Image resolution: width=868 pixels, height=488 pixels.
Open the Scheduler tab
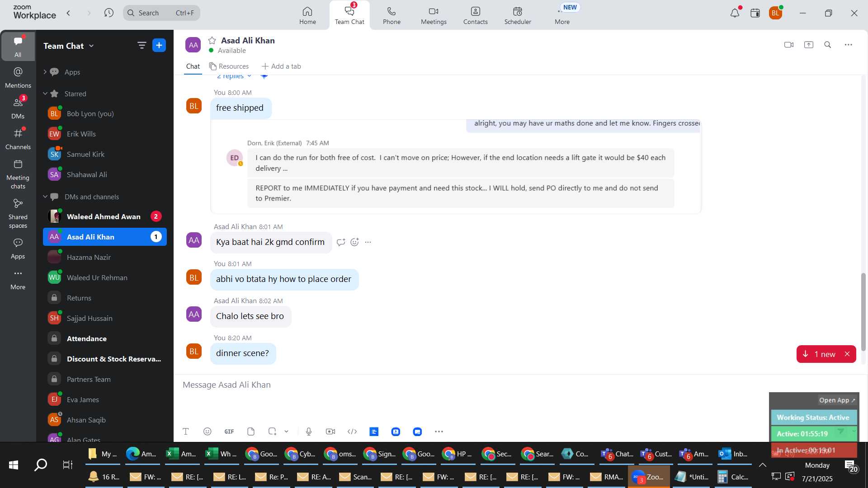tap(518, 16)
